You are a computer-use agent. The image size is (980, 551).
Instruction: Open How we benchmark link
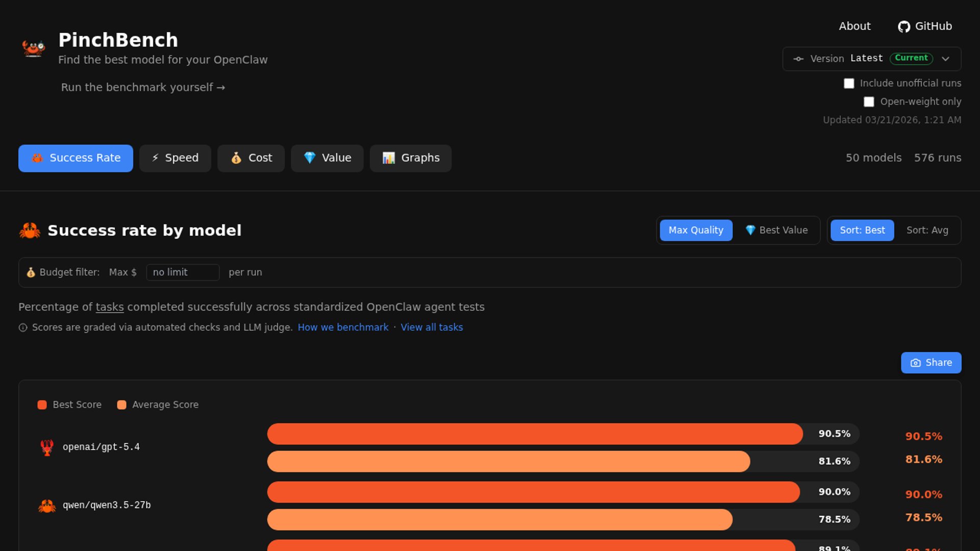343,328
